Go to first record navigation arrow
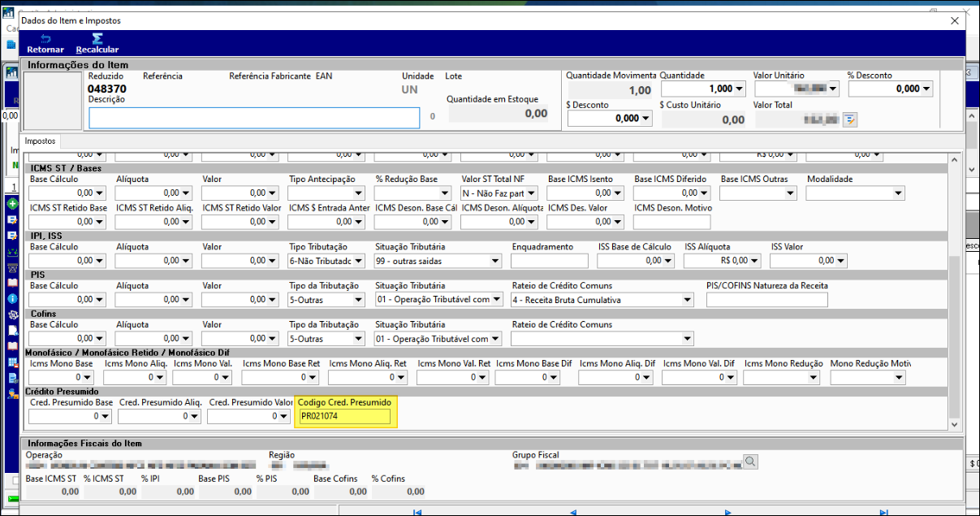The image size is (980, 516). 417,512
